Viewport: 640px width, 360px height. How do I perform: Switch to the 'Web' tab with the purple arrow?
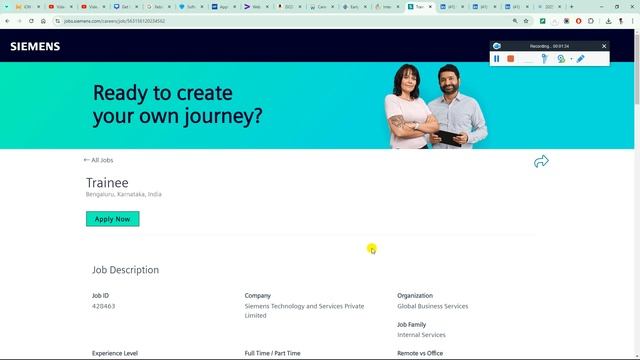pyautogui.click(x=256, y=7)
